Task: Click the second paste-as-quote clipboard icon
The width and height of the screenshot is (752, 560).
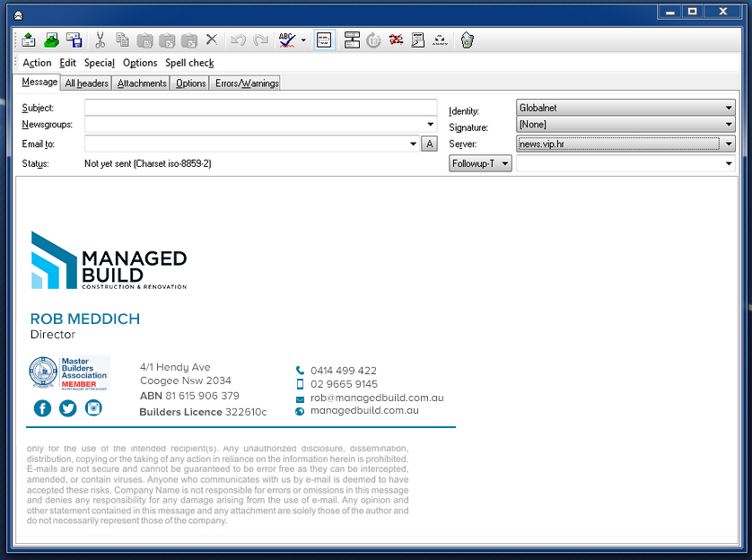Action: [x=167, y=40]
